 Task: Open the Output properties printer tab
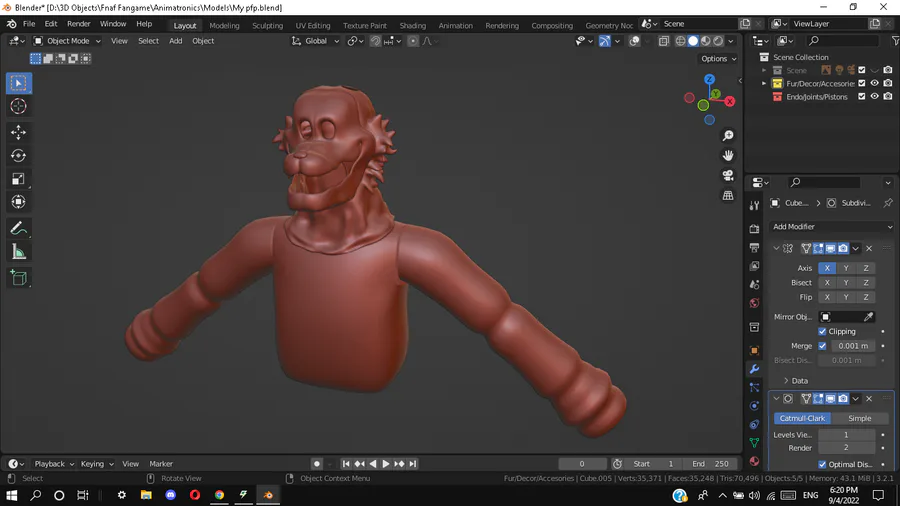[754, 247]
